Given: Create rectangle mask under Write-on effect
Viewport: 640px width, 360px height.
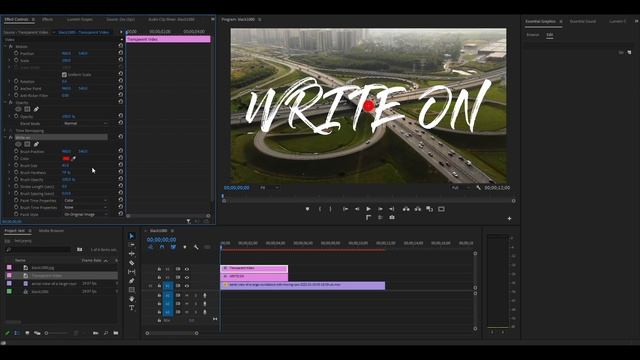Looking at the screenshot, I should 27,144.
